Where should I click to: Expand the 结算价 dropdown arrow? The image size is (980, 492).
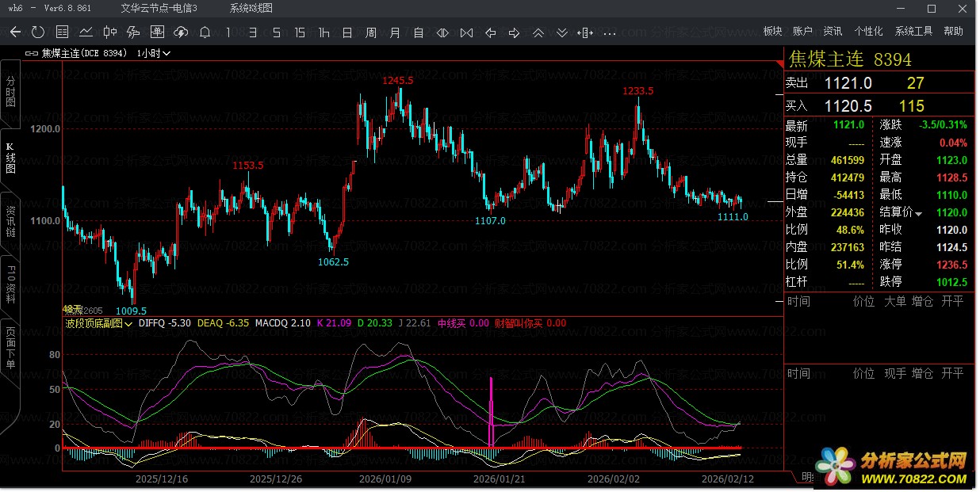click(x=919, y=214)
